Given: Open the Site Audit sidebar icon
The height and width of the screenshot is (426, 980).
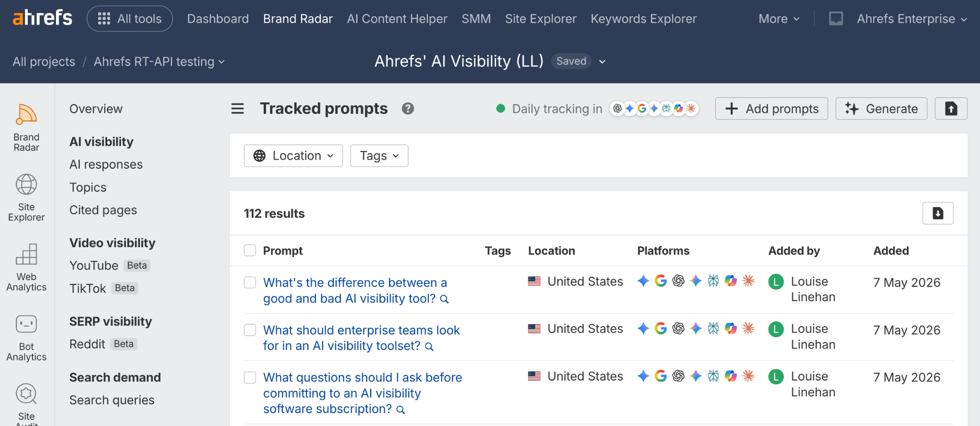Looking at the screenshot, I should (26, 404).
